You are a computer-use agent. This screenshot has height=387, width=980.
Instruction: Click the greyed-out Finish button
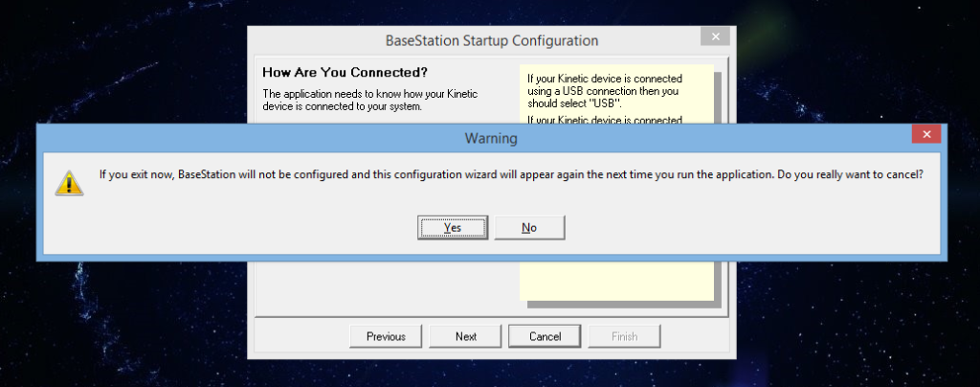(624, 336)
